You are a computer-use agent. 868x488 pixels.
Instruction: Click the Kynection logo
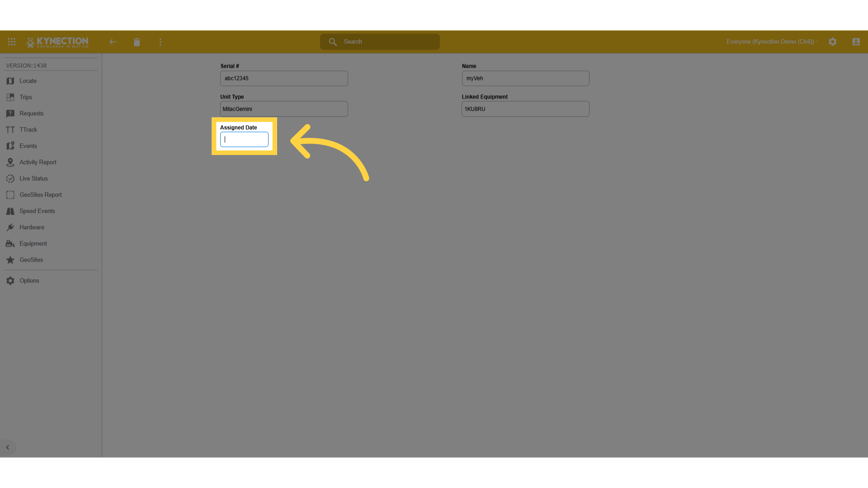point(57,42)
